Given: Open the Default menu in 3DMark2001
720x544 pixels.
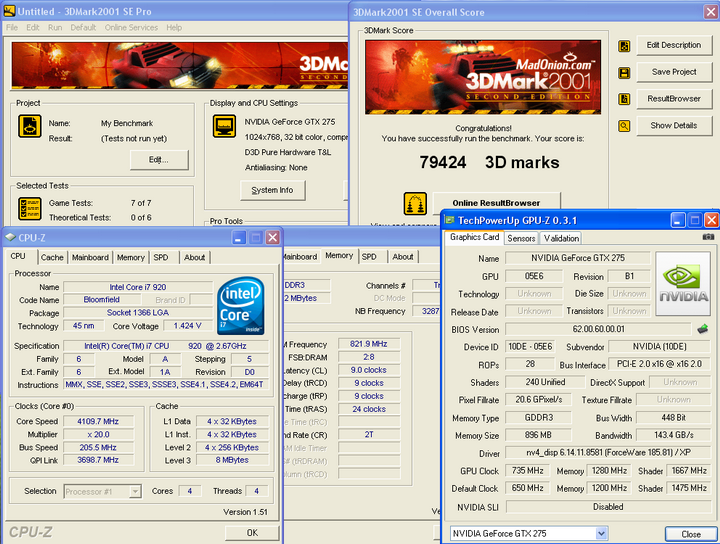Looking at the screenshot, I should click(83, 28).
